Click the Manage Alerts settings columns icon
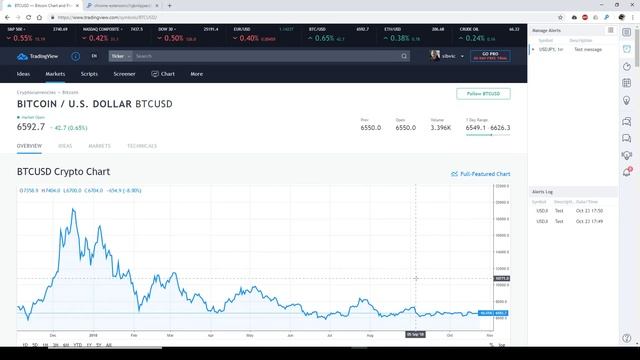 pyautogui.click(x=611, y=30)
